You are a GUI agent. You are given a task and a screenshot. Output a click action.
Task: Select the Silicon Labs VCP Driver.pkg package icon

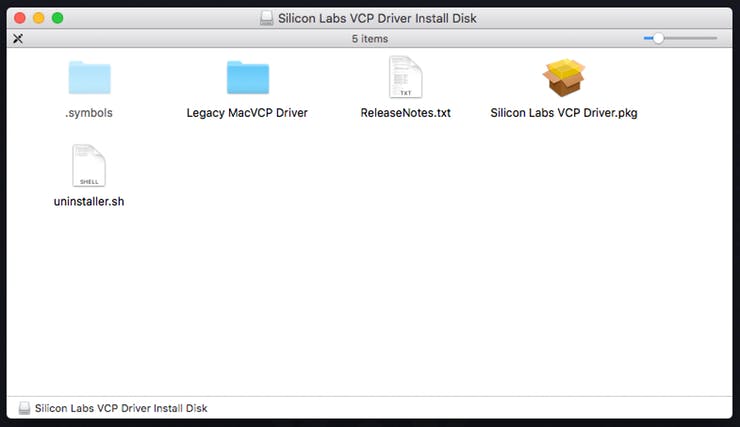(x=564, y=78)
